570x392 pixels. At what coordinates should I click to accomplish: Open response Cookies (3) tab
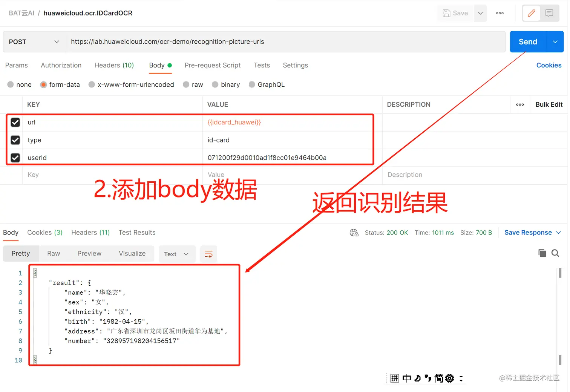coord(45,233)
